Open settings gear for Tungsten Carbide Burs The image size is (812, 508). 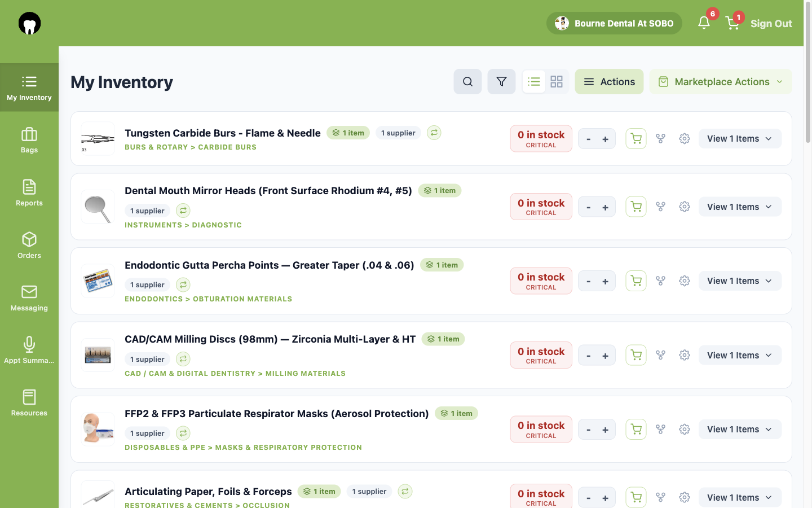tap(685, 139)
